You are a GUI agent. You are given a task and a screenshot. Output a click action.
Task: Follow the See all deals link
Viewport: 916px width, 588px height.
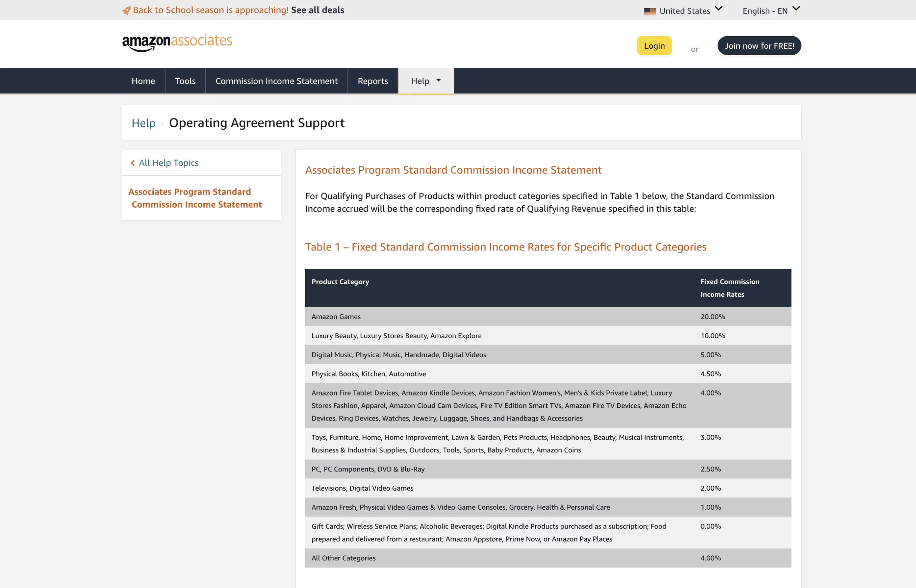317,10
